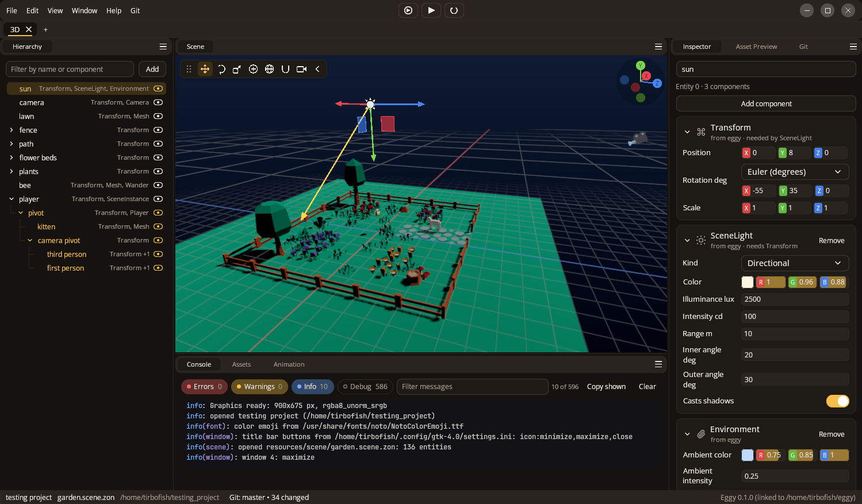Collapse the Scene toolbar with the arrow
Screen dimensions: 862x504
coord(317,69)
